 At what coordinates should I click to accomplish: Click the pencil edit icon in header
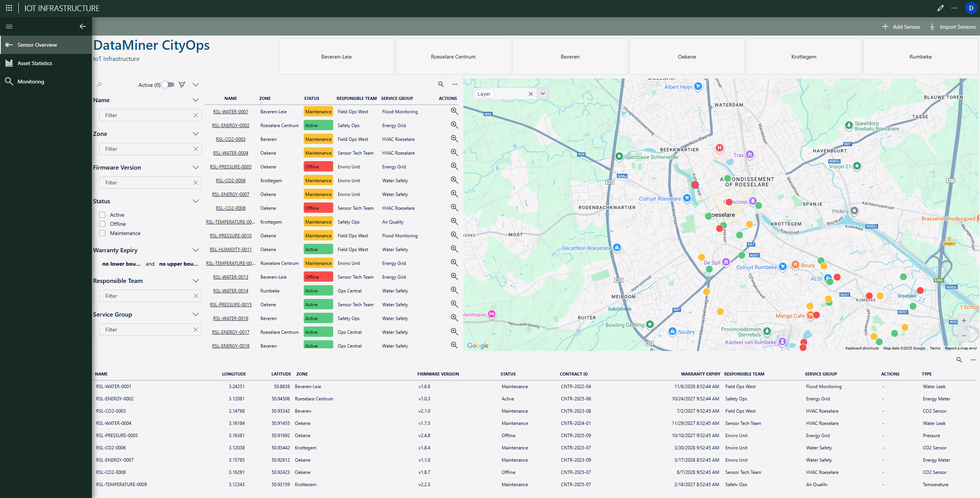click(x=940, y=8)
